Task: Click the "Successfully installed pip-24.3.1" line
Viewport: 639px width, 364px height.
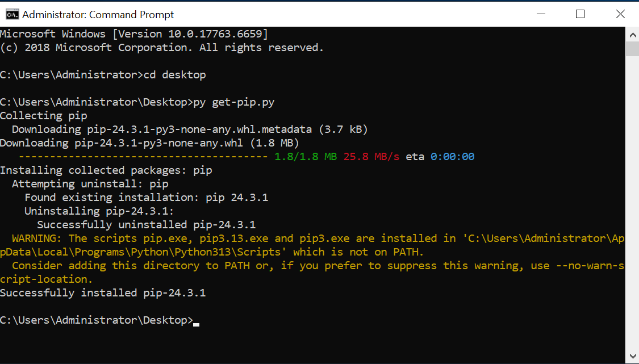Action: 103,292
